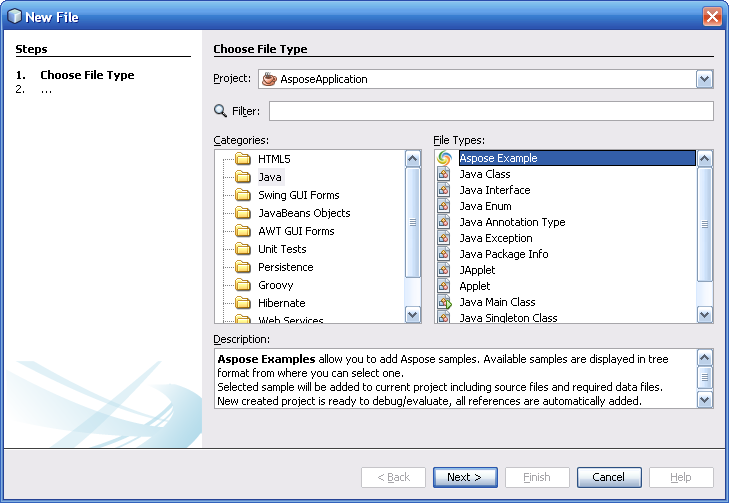This screenshot has height=503, width=729.
Task: Open the Project dropdown arrow
Action: click(704, 79)
